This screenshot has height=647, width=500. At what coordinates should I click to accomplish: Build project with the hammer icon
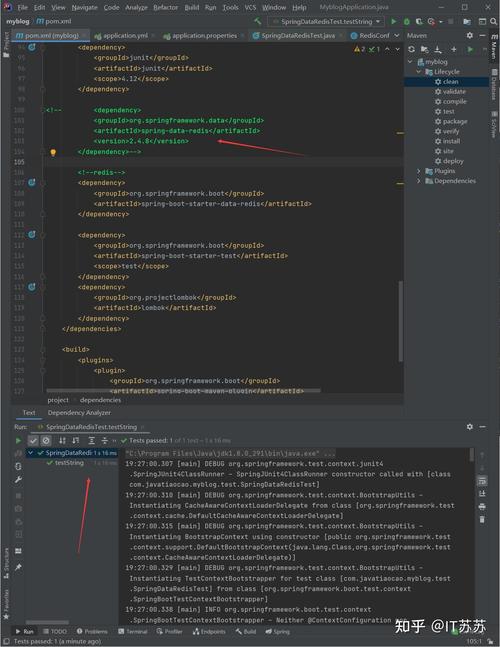(258, 21)
